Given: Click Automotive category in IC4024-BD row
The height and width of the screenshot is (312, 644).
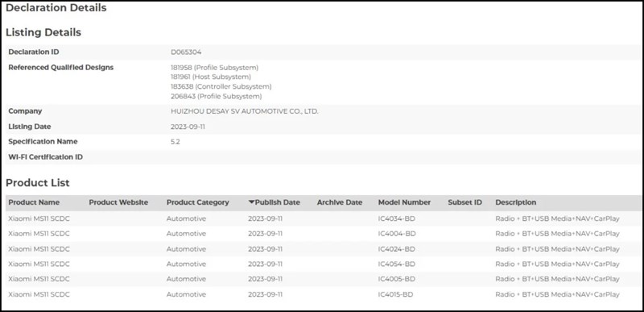Looking at the screenshot, I should pos(186,249).
